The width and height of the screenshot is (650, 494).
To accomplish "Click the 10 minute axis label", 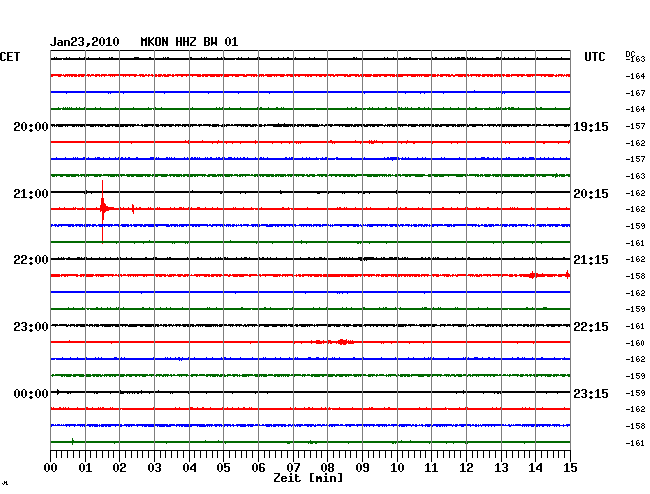I will click(397, 468).
